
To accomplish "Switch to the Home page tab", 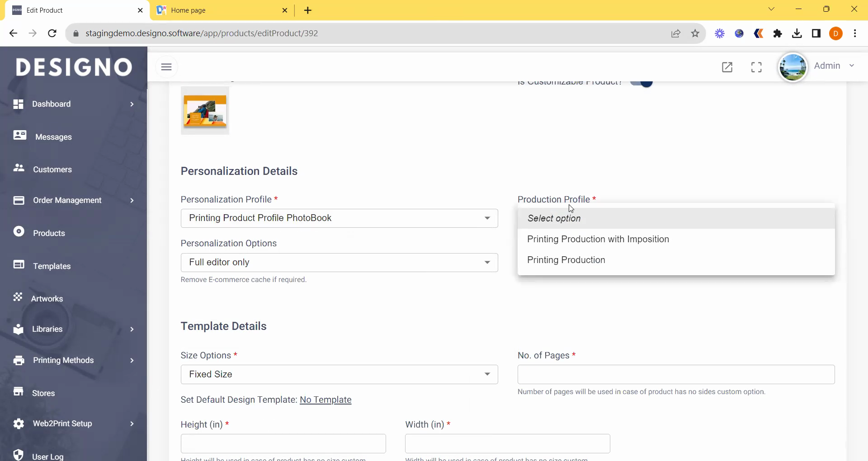I will (222, 10).
